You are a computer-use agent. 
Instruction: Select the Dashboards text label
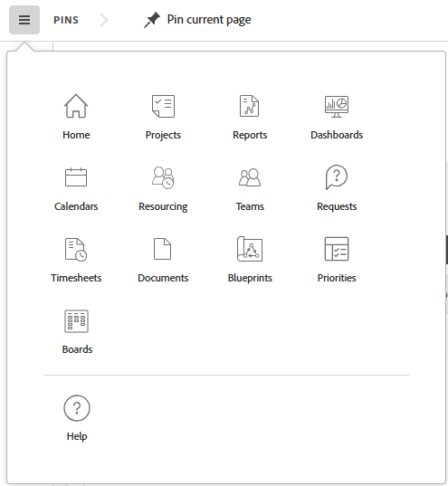pyautogui.click(x=337, y=135)
